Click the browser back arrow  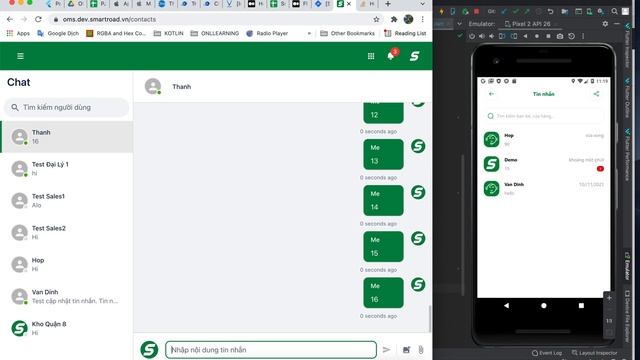pyautogui.click(x=10, y=19)
